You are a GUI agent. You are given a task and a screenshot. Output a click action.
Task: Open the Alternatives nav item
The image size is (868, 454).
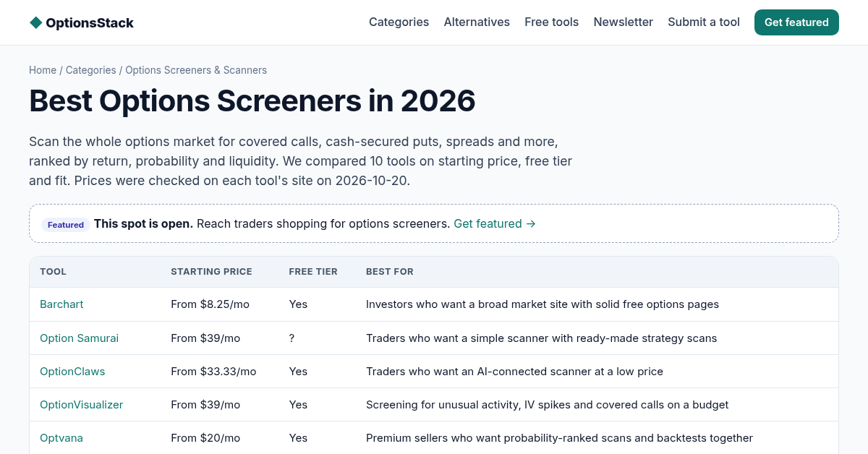tap(477, 22)
